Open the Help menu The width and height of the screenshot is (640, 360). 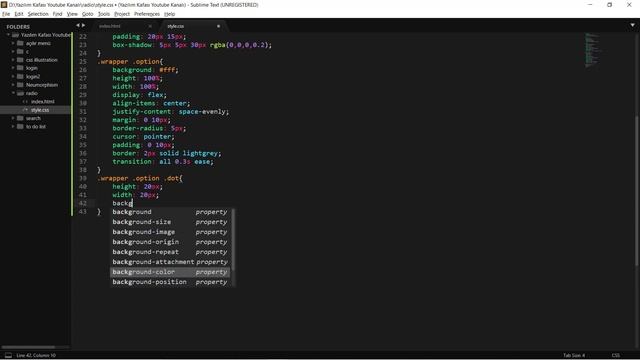pyautogui.click(x=169, y=14)
